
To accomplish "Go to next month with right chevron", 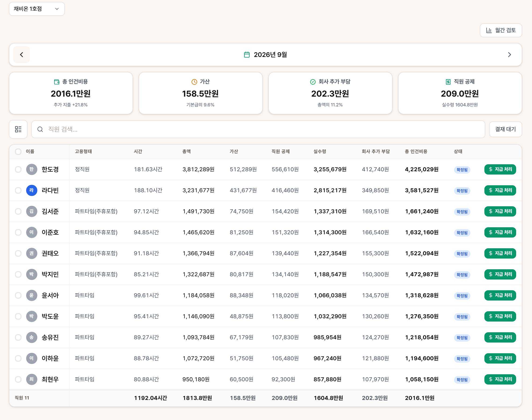I will 509,55.
